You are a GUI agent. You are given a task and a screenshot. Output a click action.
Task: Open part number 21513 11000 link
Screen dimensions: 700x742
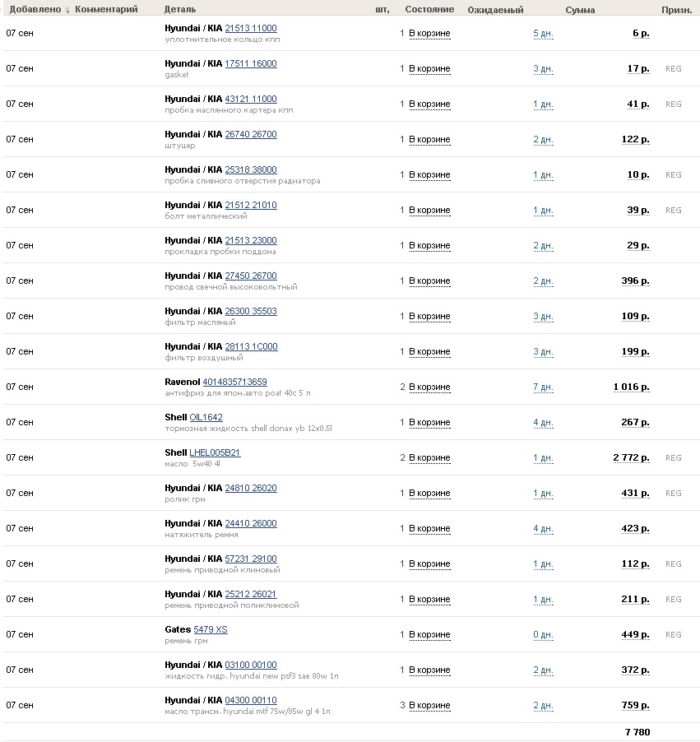pyautogui.click(x=251, y=29)
